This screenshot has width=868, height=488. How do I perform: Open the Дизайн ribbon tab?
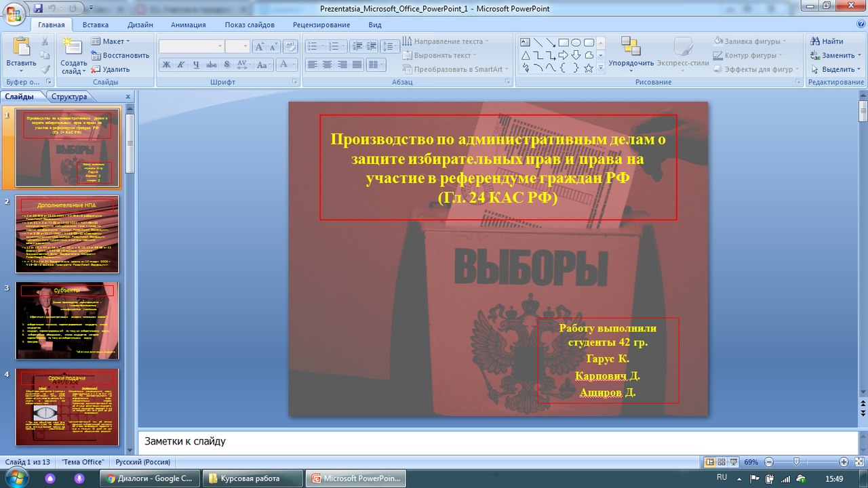point(140,25)
